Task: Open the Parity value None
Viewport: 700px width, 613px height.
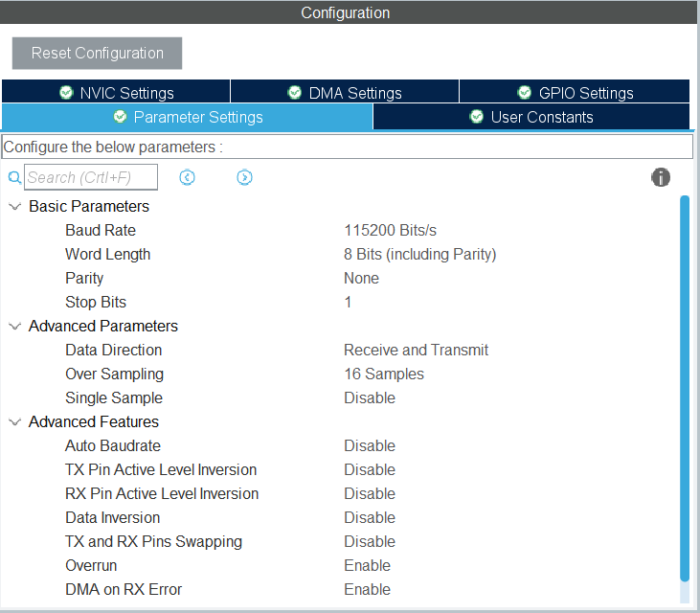Action: pyautogui.click(x=361, y=278)
